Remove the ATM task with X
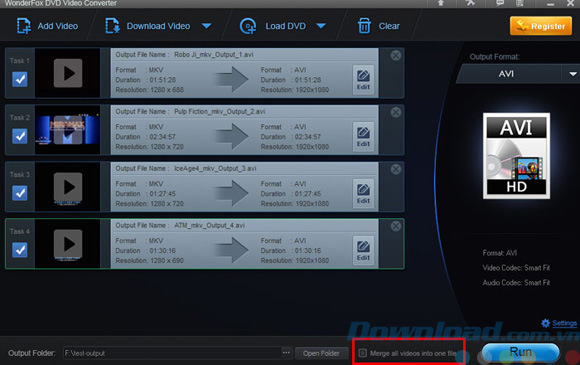Viewport: 580px width, 365px height. point(396,226)
